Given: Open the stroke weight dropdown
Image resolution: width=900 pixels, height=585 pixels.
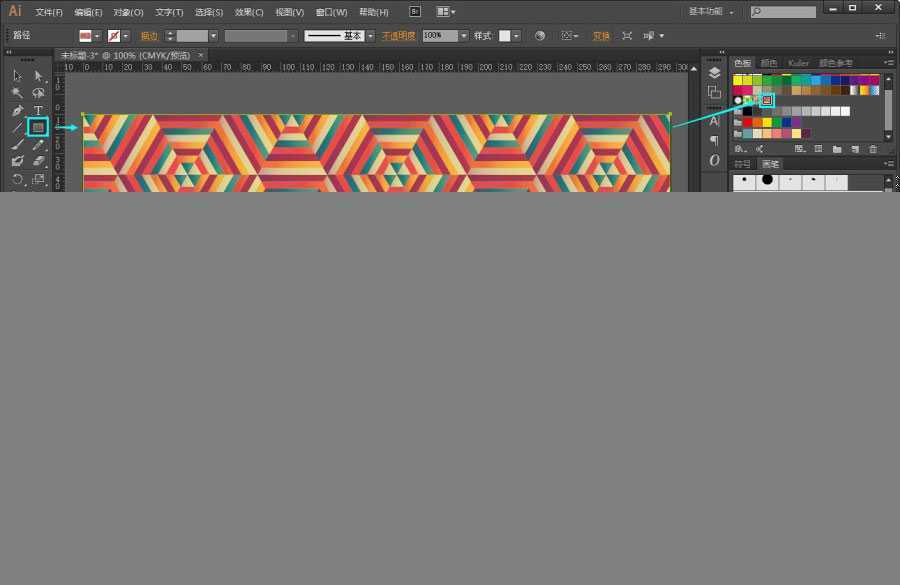Looking at the screenshot, I should click(x=214, y=36).
